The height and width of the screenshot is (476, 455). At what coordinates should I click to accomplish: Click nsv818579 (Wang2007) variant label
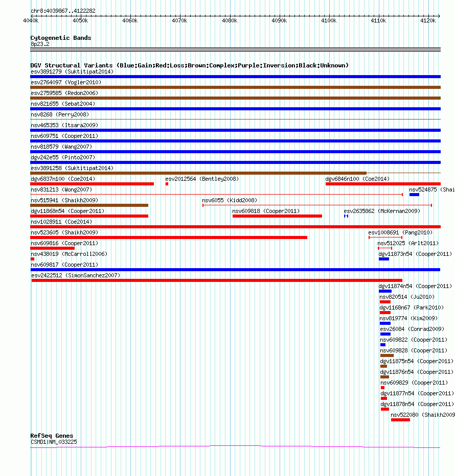[x=61, y=147]
